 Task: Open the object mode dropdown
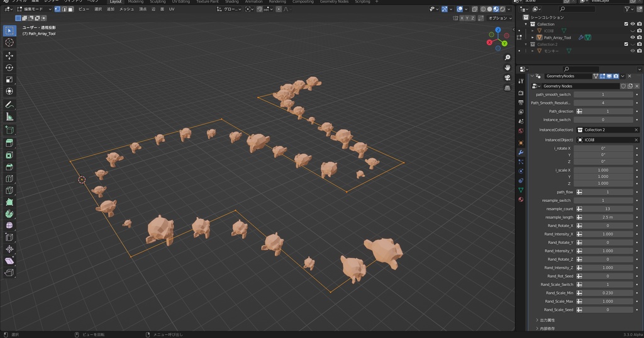point(35,9)
